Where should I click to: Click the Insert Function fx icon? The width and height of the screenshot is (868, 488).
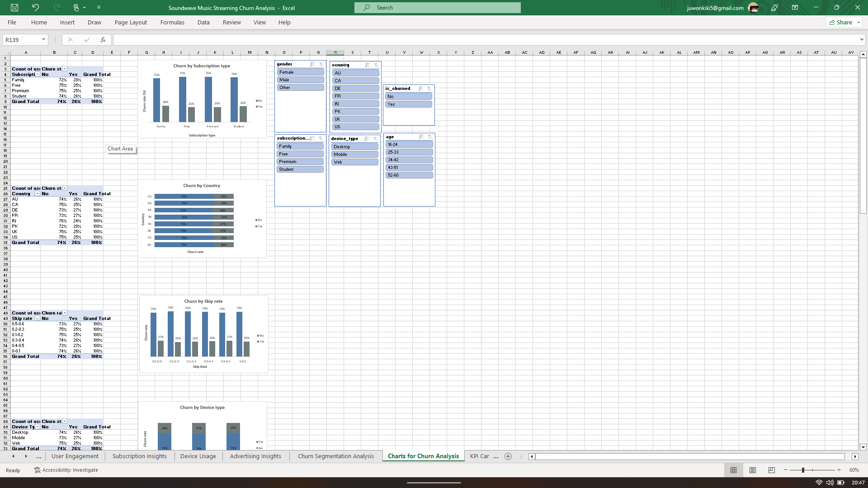pos(103,40)
